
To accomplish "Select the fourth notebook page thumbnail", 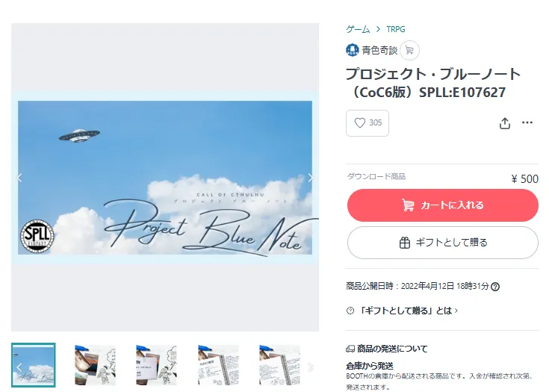I will pos(218,365).
